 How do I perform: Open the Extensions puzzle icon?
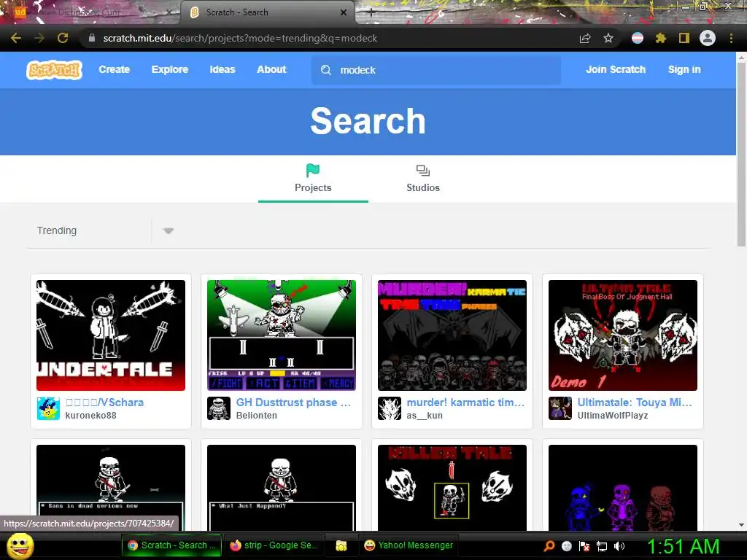click(661, 38)
